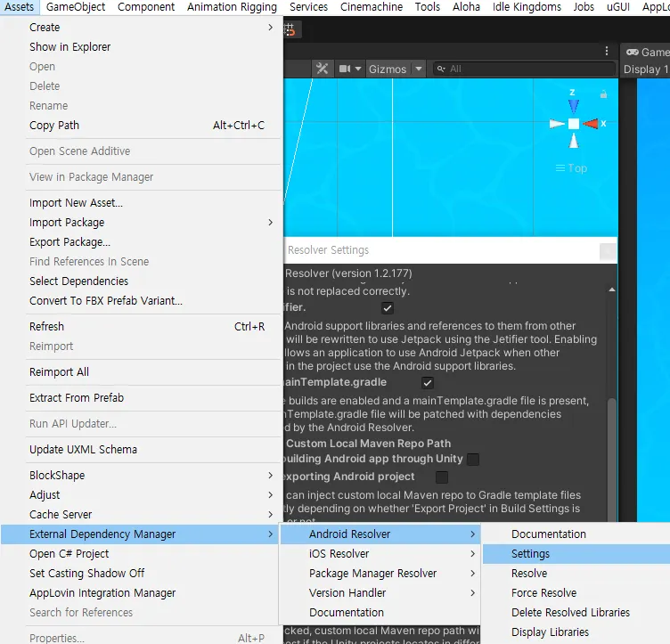670x644 pixels.
Task: Enable building Android app through Unity checkbox
Action: tap(473, 460)
